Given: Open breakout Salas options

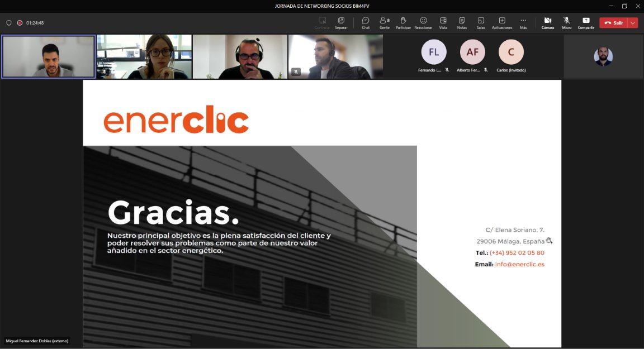Looking at the screenshot, I should click(x=481, y=23).
